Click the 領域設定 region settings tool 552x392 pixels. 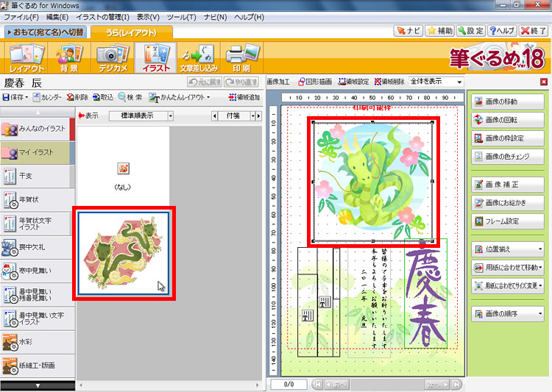point(353,82)
